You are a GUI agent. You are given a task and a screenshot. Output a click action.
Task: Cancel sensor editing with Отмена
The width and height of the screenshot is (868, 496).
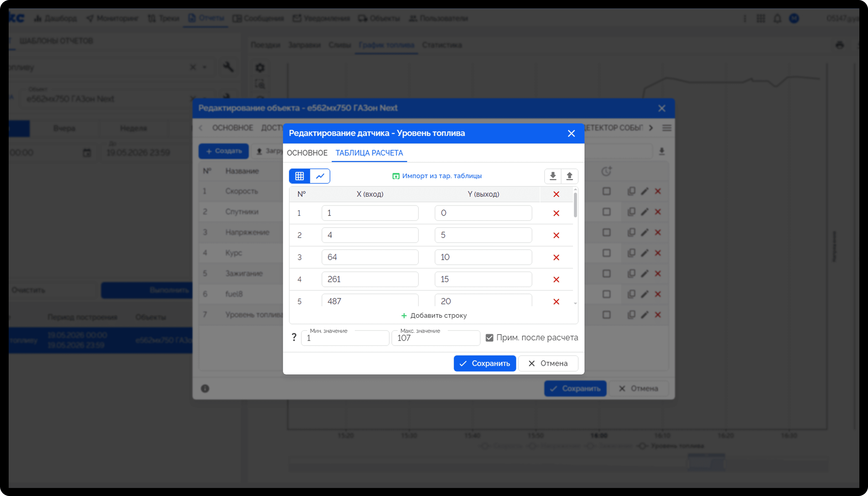click(548, 363)
